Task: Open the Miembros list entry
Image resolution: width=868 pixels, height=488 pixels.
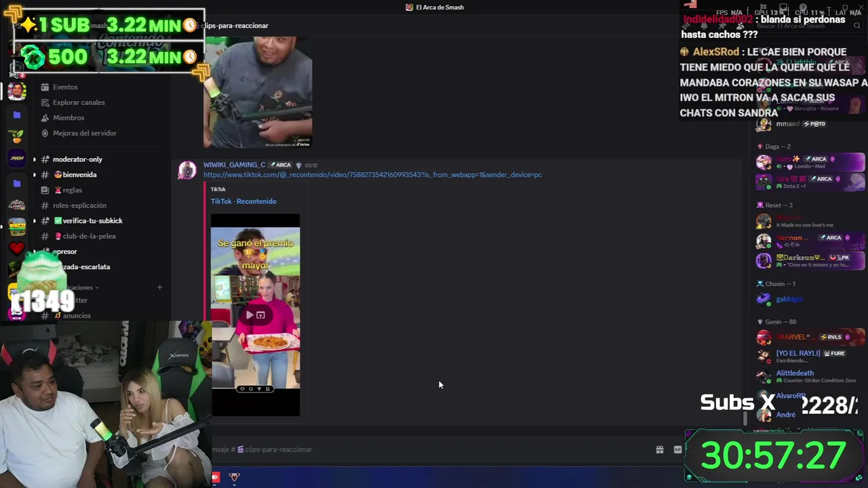Action: point(68,118)
